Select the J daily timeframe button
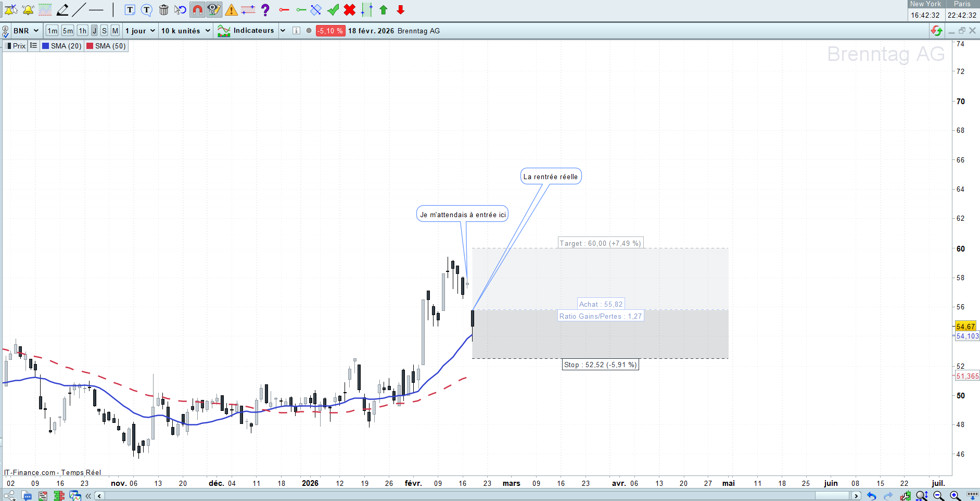This screenshot has height=501, width=980. (94, 31)
